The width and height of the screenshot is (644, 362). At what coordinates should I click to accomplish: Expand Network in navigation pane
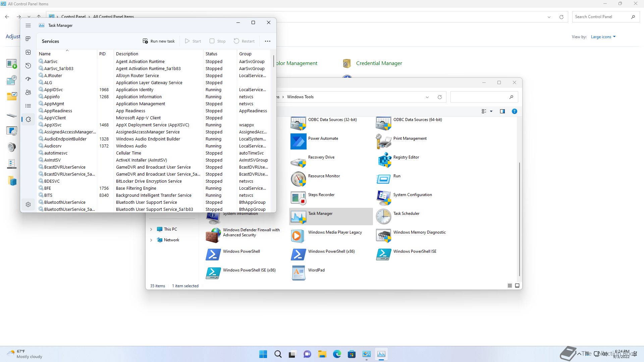coord(151,240)
